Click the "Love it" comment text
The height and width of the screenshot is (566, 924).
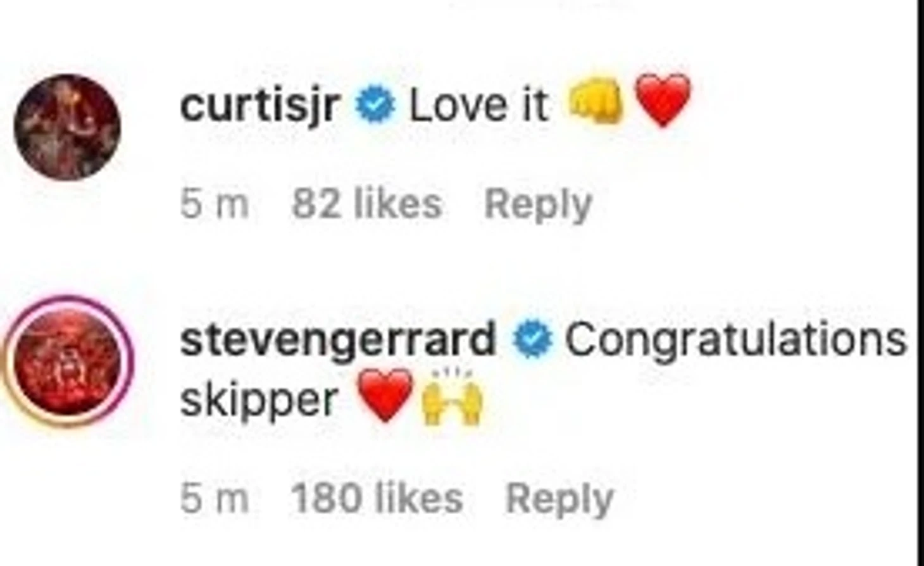point(479,105)
